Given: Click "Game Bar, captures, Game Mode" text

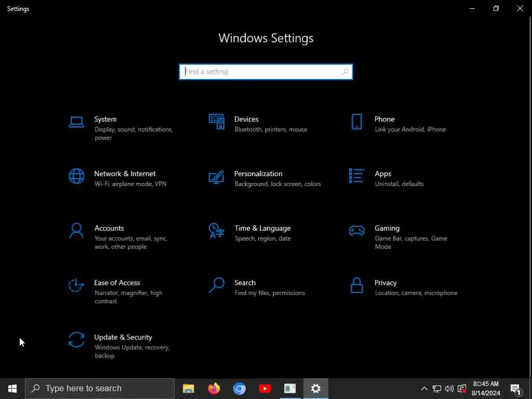Looking at the screenshot, I should coord(411,243).
